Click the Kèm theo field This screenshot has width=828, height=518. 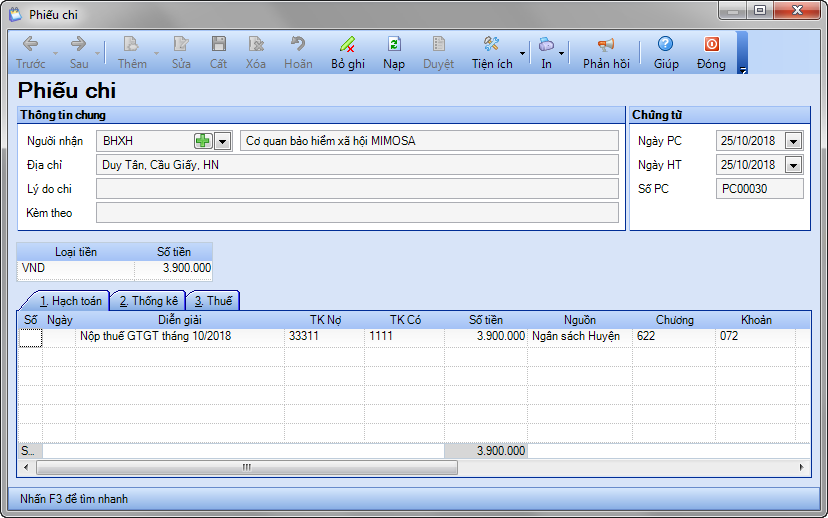pyautogui.click(x=357, y=213)
